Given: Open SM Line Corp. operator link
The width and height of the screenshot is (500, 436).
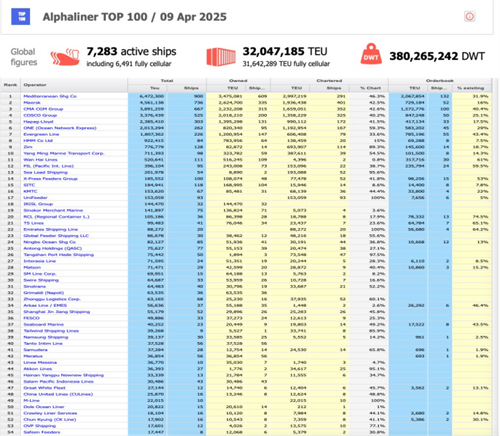Looking at the screenshot, I should tap(40, 273).
